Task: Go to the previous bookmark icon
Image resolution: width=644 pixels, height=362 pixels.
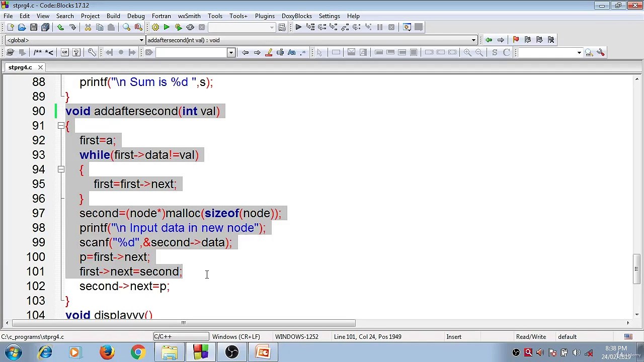Action: (528, 40)
